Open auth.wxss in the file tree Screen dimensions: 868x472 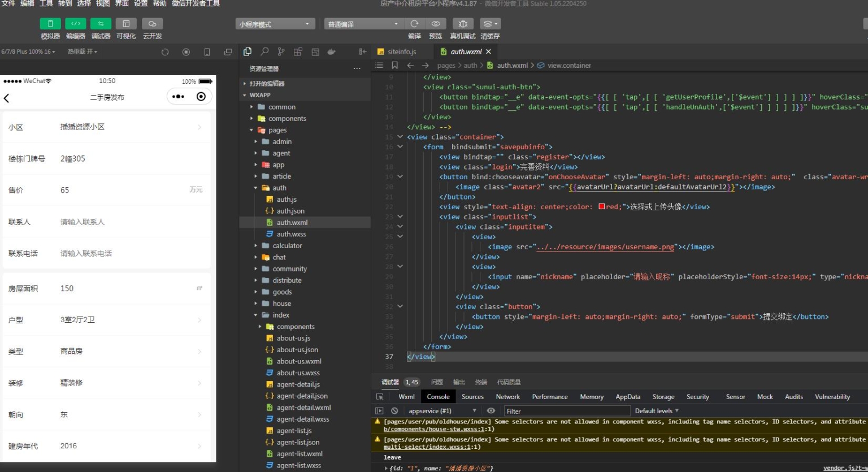click(291, 234)
